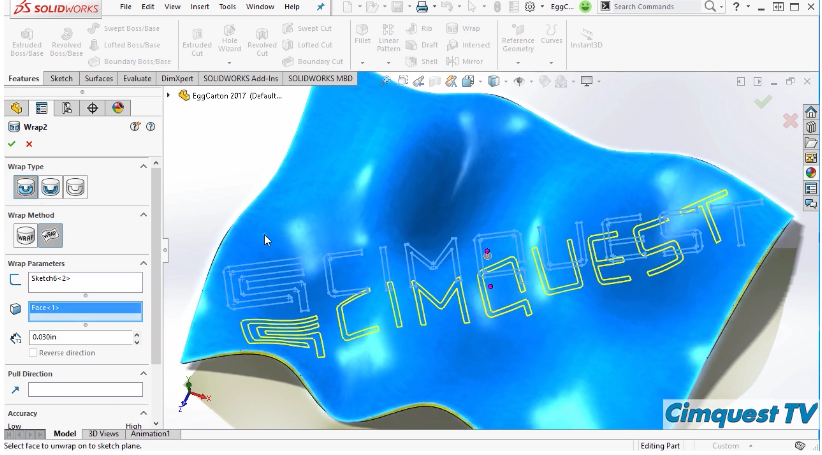The height and width of the screenshot is (455, 822).
Task: Click the Help question mark beside Wrap2
Action: click(151, 127)
